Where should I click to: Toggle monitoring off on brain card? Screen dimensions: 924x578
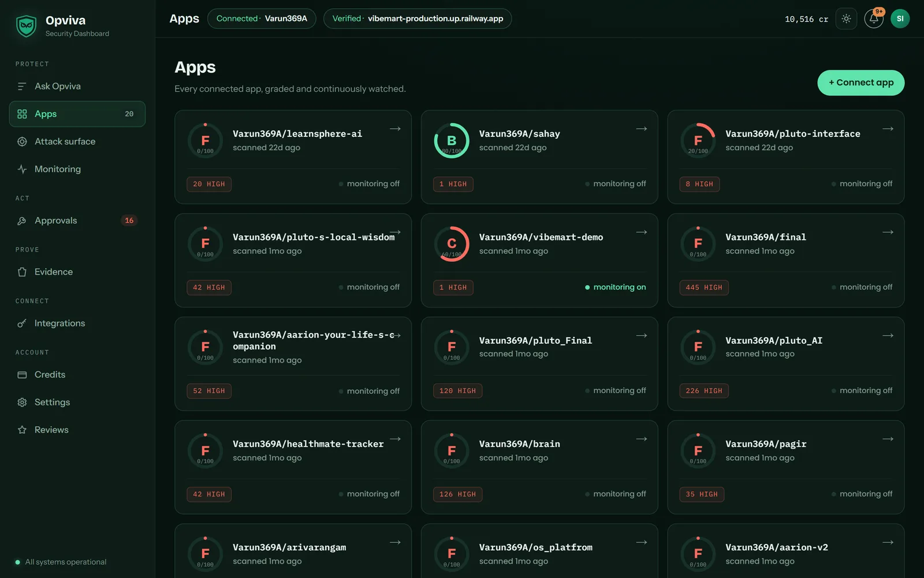coord(616,494)
